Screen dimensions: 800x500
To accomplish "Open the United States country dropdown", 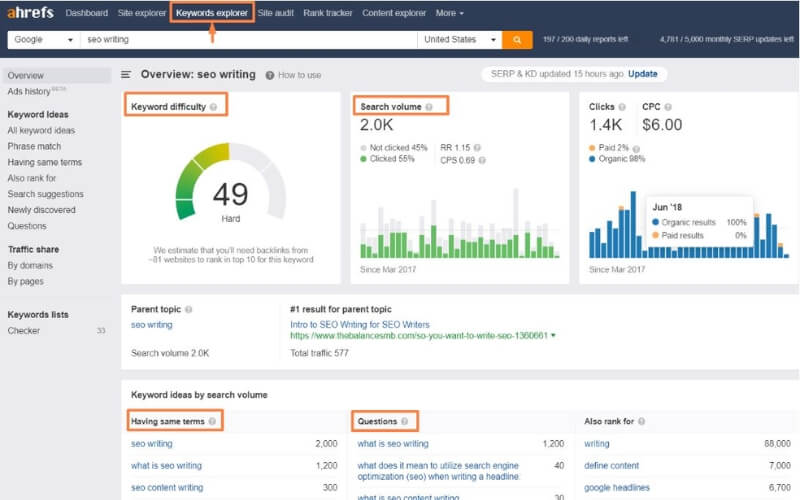I will pyautogui.click(x=459, y=40).
